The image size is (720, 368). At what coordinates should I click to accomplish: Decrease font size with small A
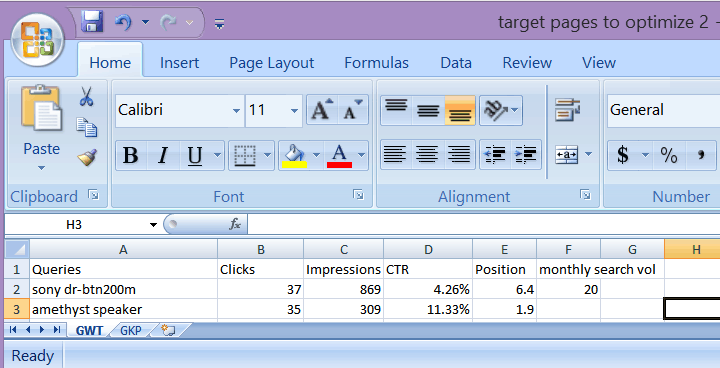pyautogui.click(x=353, y=110)
